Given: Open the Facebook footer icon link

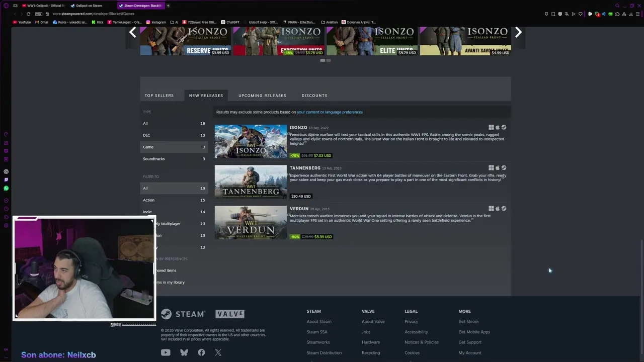Looking at the screenshot, I should pyautogui.click(x=201, y=353).
